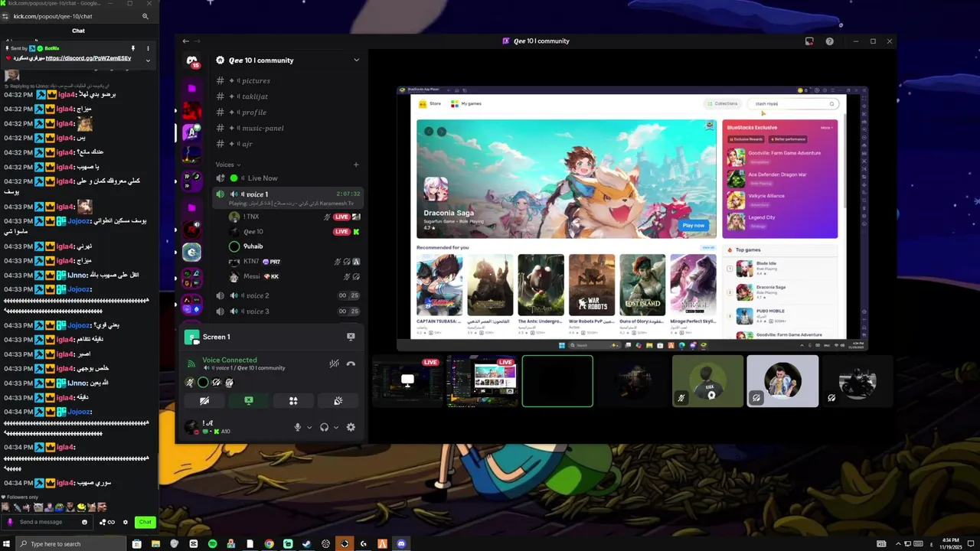980x551 pixels.
Task: Deafen using Discord headphones icon
Action: tap(325, 427)
